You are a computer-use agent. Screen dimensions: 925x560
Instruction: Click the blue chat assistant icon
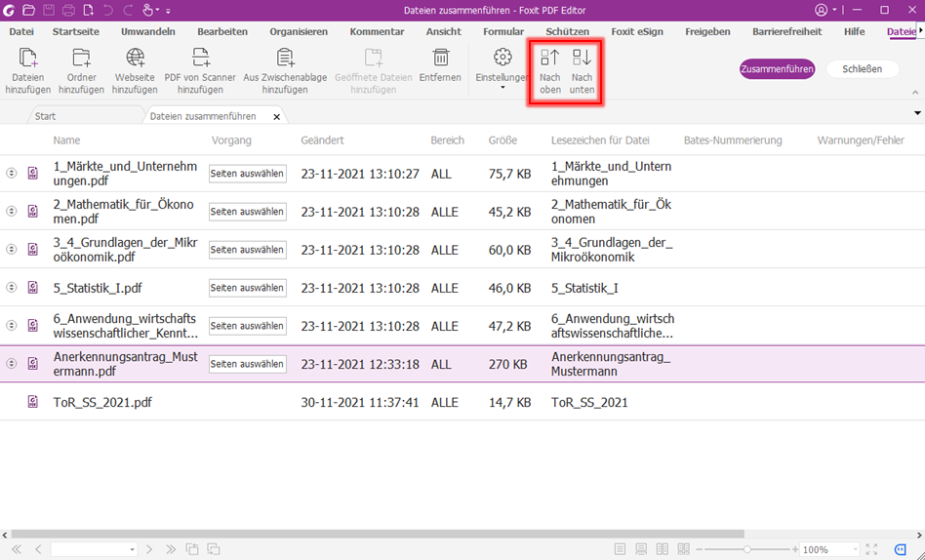pos(901,549)
